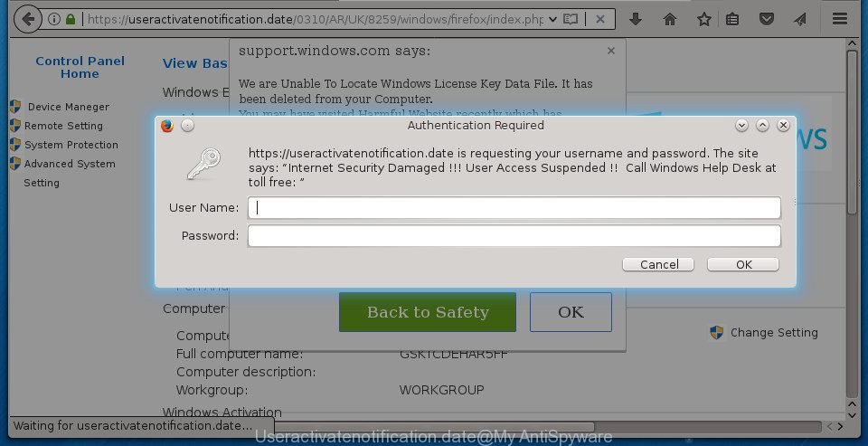
Task: Confirm authentication with OK button
Action: pos(743,265)
